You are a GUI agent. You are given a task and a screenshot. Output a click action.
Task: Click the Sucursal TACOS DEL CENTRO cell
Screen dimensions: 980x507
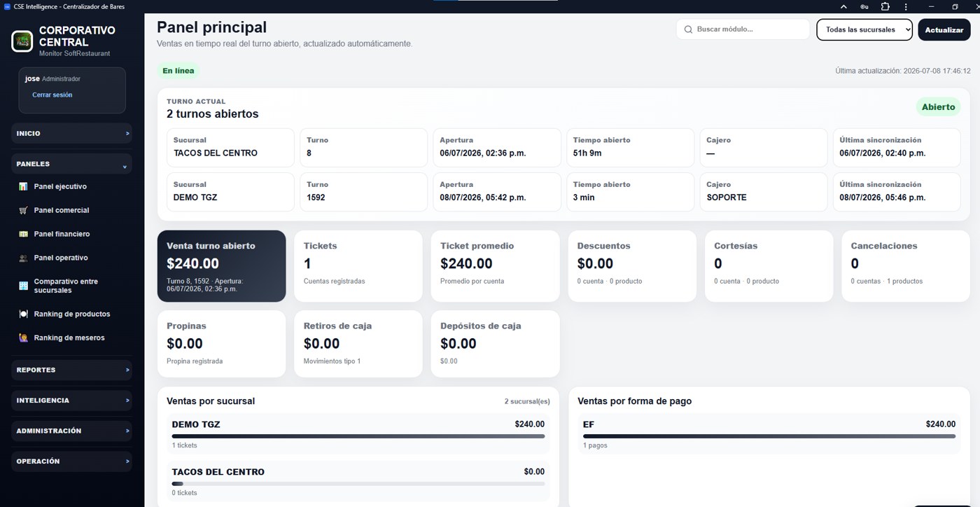(230, 147)
